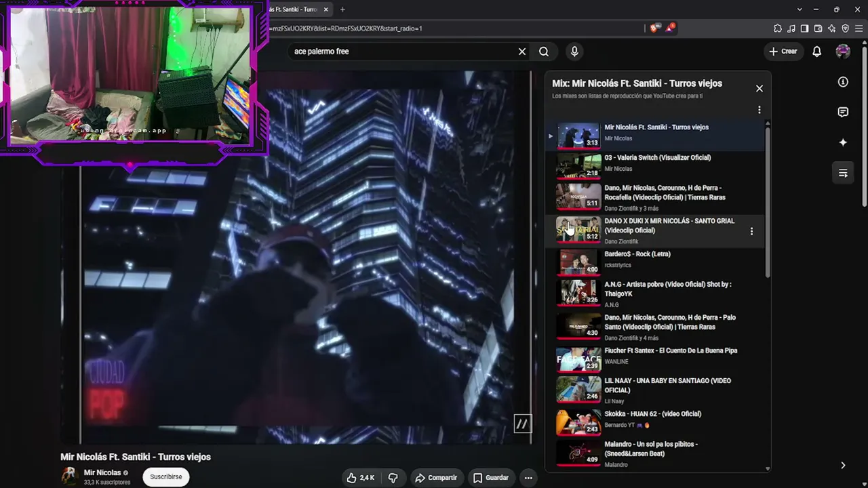Click title 'LIL NAAY - UNA BABY EN SANTIAGO'
The image size is (868, 488).
coord(668,385)
